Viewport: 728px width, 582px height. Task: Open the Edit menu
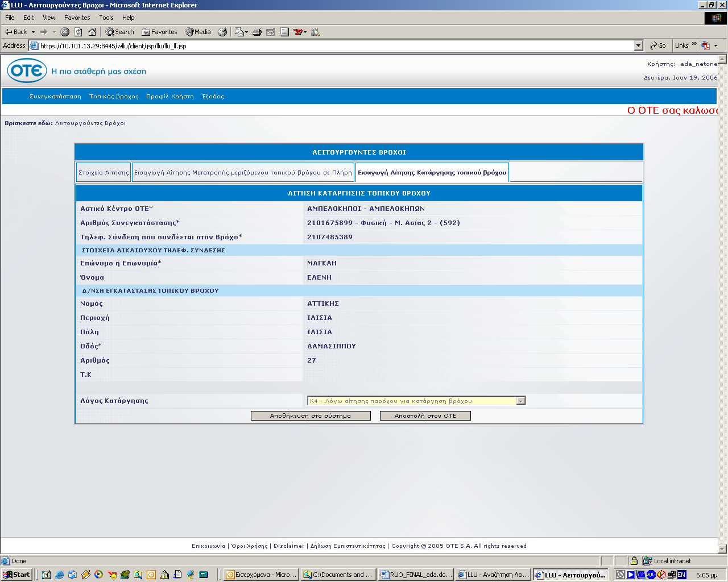tap(28, 18)
